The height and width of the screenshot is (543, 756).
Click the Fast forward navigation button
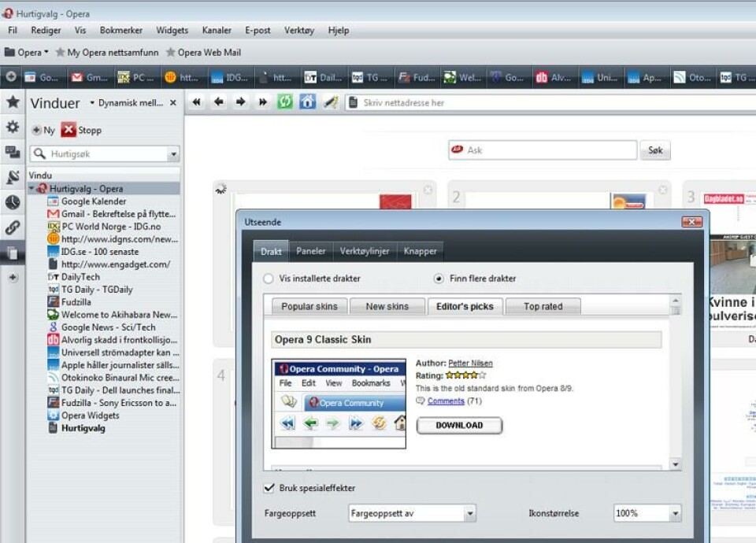point(263,102)
